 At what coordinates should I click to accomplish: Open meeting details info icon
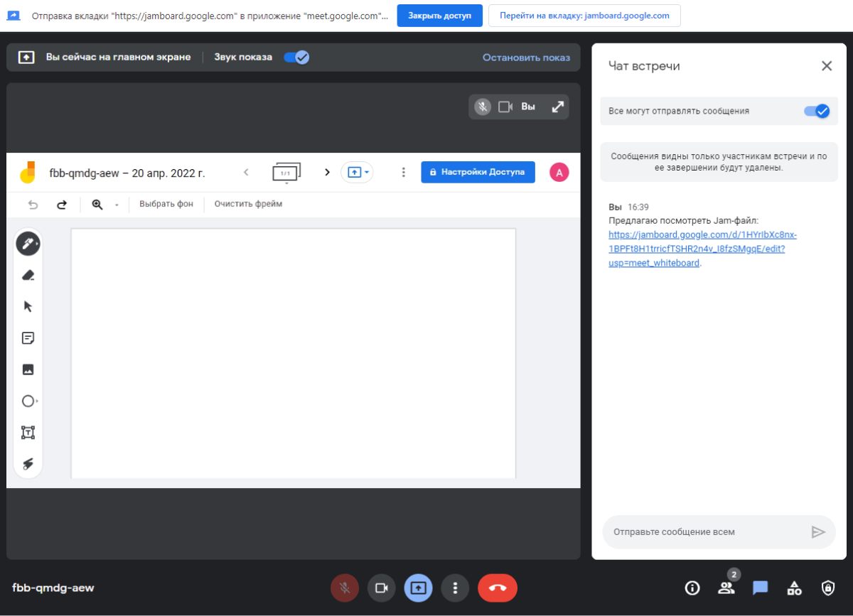pos(692,588)
